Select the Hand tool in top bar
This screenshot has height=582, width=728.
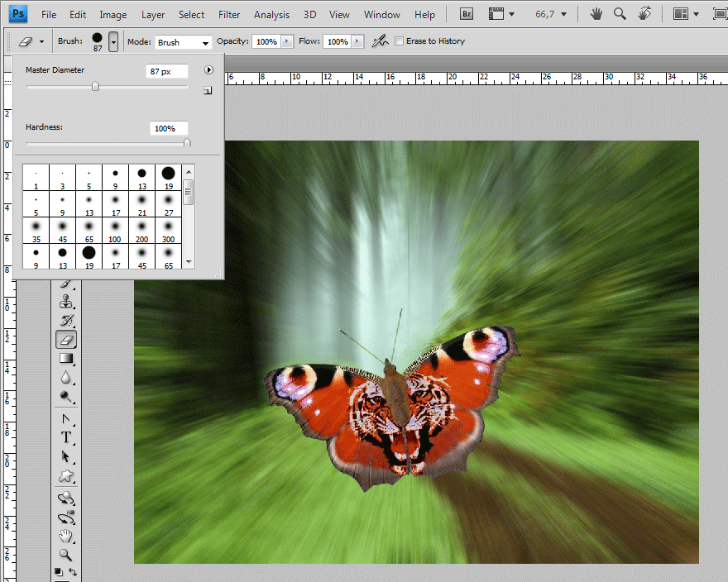click(x=596, y=14)
